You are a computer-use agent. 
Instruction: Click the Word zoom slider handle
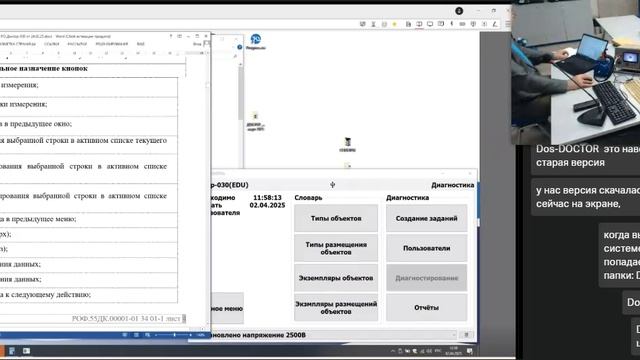174,335
